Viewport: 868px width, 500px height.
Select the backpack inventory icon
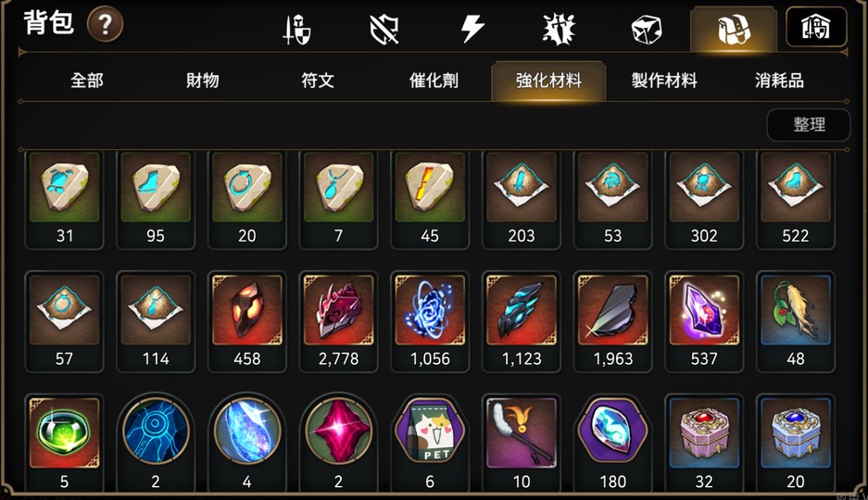(x=734, y=29)
